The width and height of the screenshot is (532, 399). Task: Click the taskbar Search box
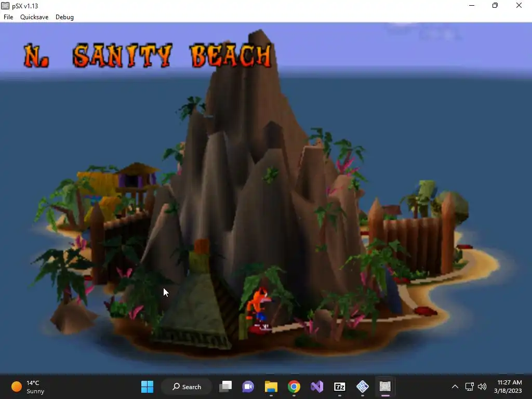pyautogui.click(x=187, y=387)
